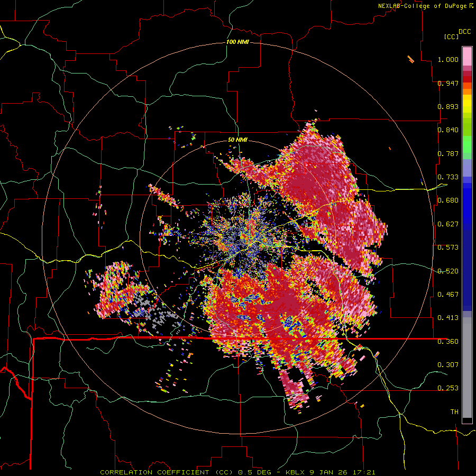Screen dimensions: 476x476
Task: Pick the bright green color bar segment
Action: (x=467, y=144)
